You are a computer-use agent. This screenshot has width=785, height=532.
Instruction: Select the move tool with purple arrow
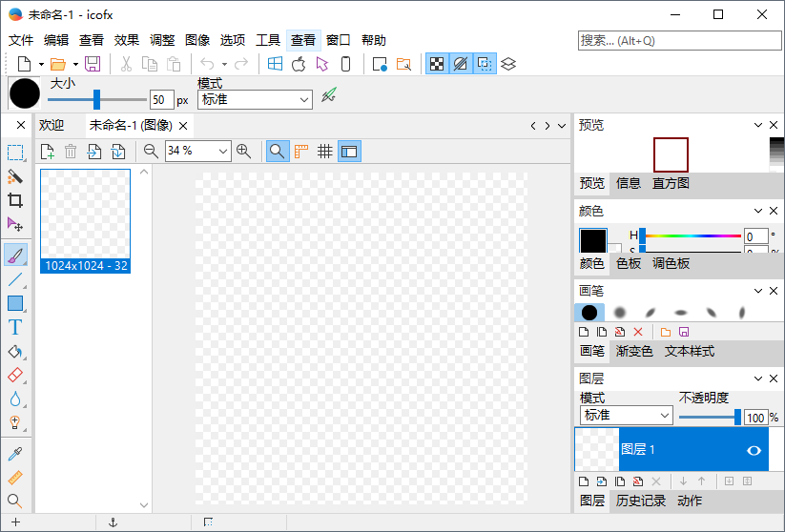click(15, 224)
